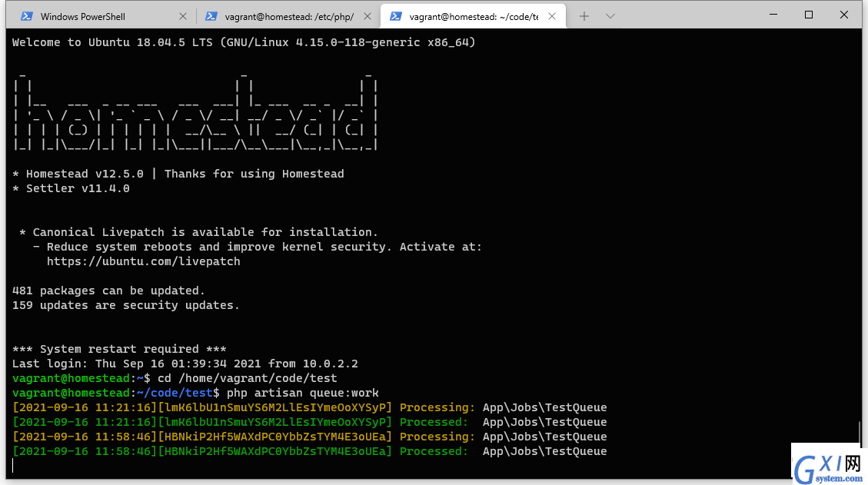The width and height of the screenshot is (868, 485).
Task: Click the 11:21:16 Processed log line
Action: (309, 422)
